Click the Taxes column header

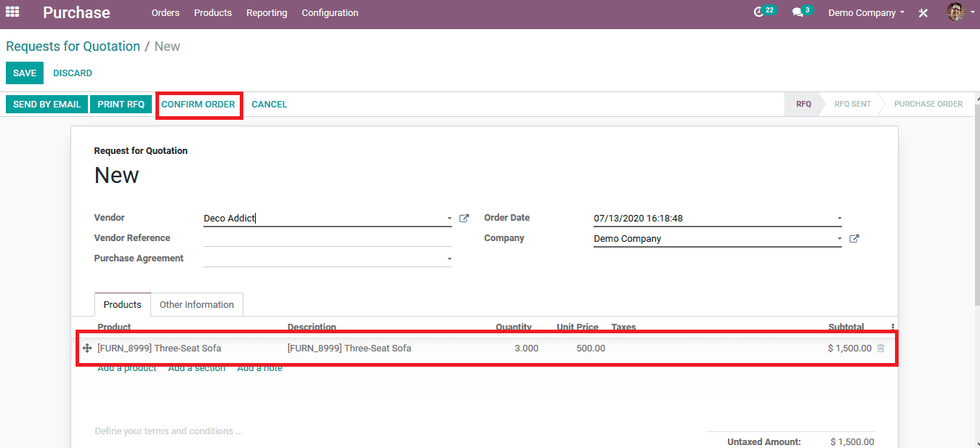(623, 327)
